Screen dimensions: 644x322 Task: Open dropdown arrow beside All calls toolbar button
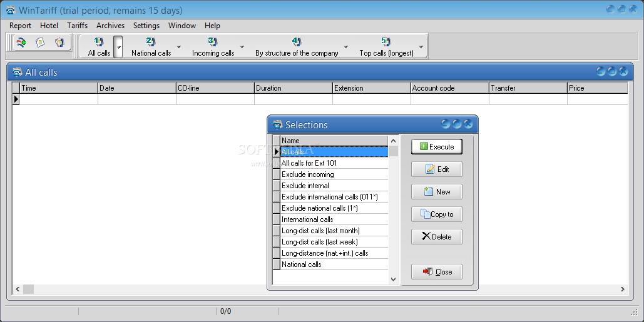(x=118, y=47)
